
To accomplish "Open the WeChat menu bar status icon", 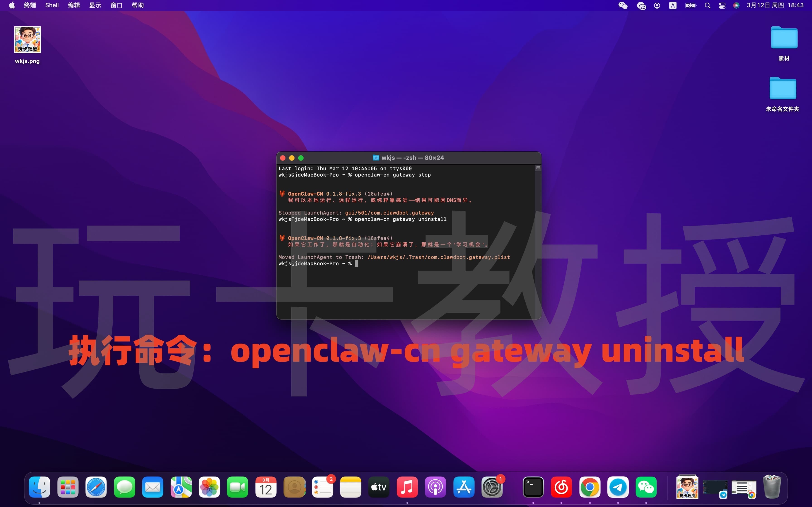I will click(x=623, y=5).
